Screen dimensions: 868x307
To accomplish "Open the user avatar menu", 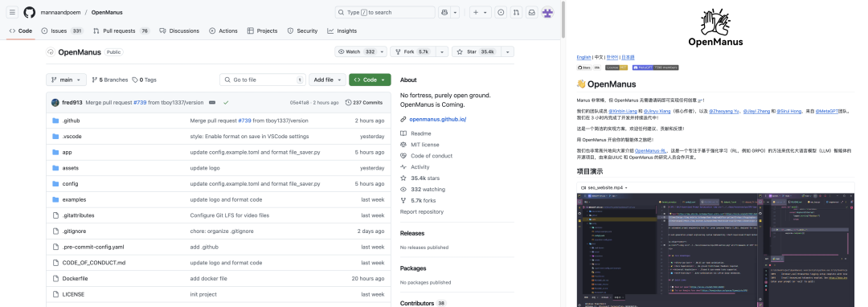I will pos(547,12).
